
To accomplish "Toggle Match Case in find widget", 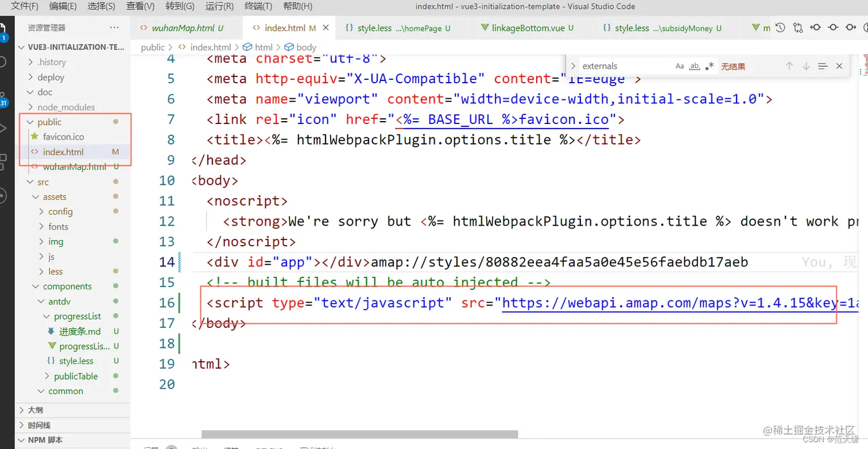I will [x=680, y=66].
